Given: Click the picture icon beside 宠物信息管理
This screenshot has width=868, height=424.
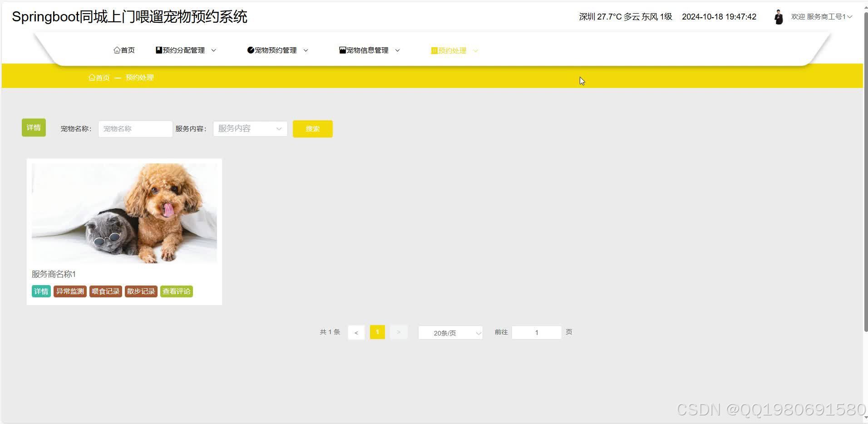Looking at the screenshot, I should tap(342, 50).
